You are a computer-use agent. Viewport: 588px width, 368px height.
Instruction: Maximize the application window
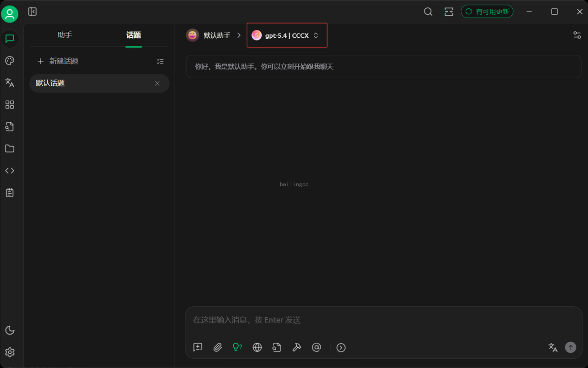coord(554,11)
